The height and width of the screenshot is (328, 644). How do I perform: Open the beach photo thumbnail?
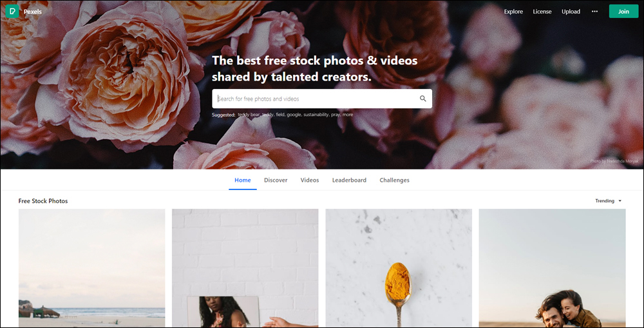point(91,268)
